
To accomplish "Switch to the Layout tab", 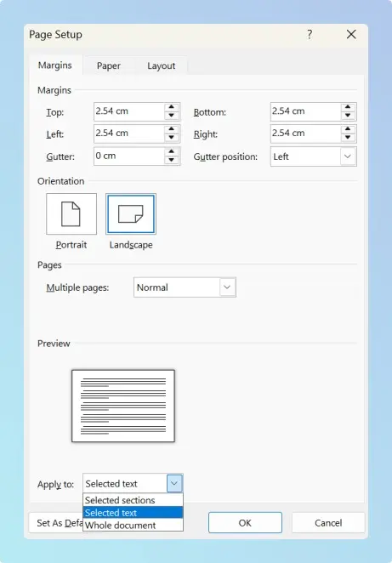I will [162, 65].
